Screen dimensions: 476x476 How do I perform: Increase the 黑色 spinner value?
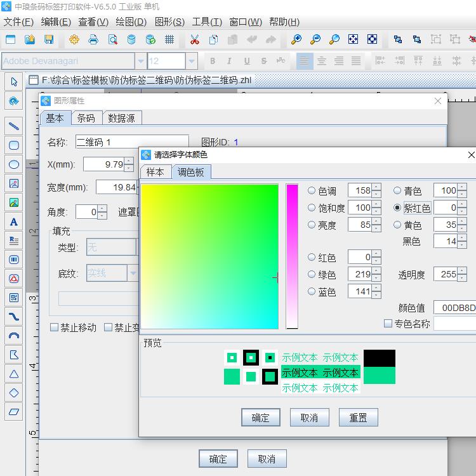coord(462,238)
